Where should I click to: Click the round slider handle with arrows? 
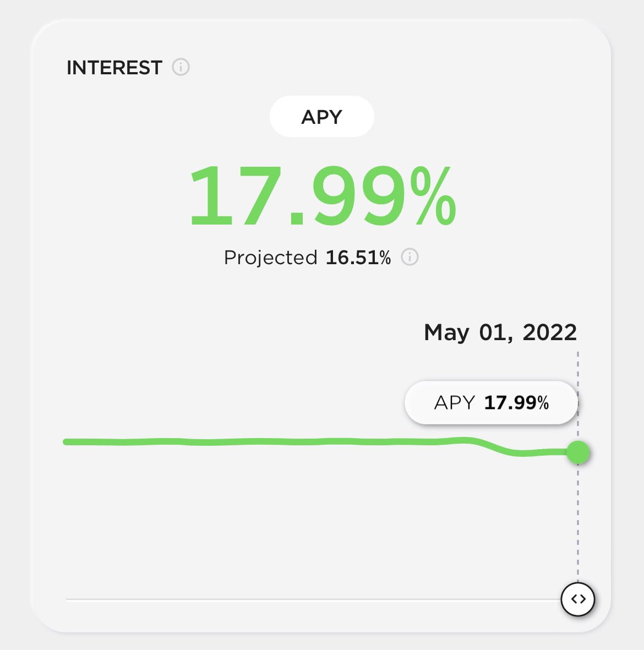577,599
